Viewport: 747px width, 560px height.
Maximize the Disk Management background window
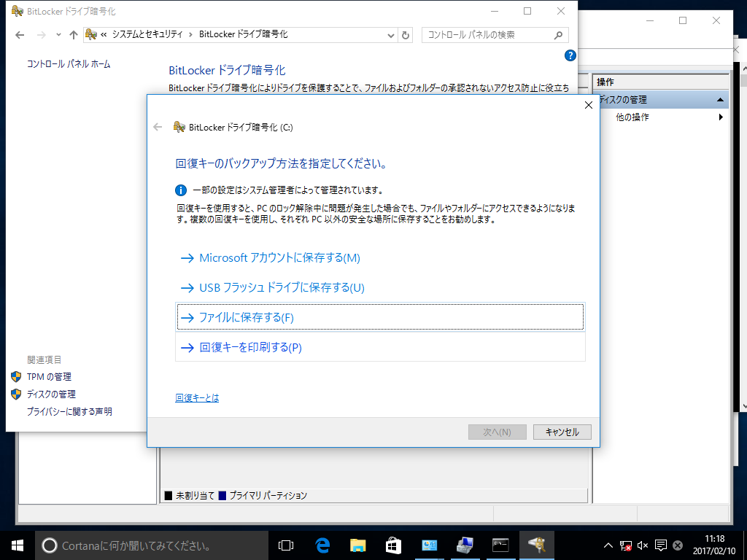pos(683,20)
